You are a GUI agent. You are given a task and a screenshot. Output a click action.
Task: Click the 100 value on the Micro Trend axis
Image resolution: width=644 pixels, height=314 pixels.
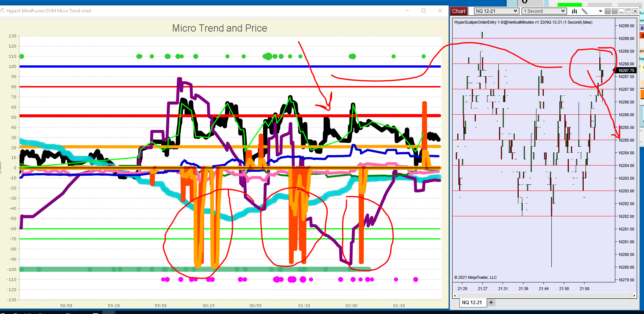12,66
